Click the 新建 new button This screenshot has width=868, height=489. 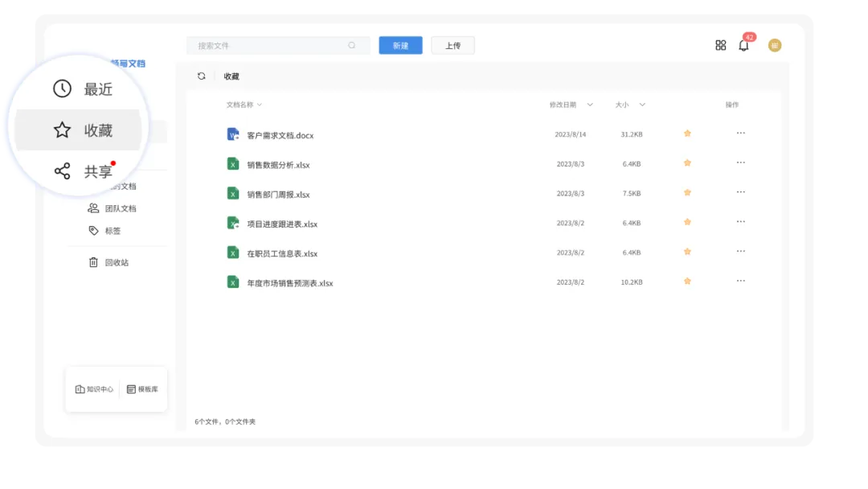click(400, 45)
